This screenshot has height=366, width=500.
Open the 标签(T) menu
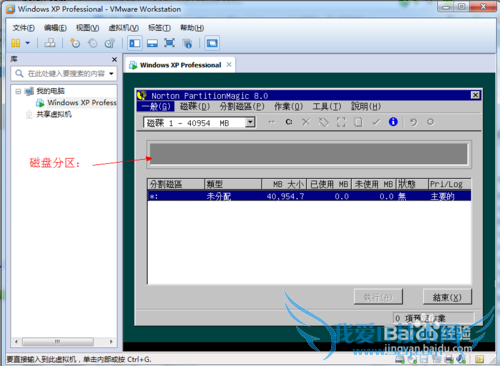159,28
